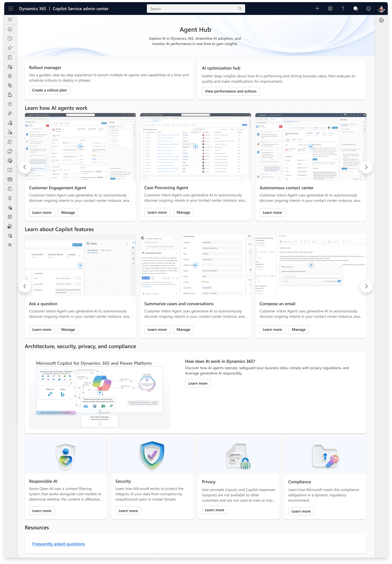Image resolution: width=392 pixels, height=564 pixels.
Task: Play the Summarize cases and conversations video
Action: [x=196, y=265]
